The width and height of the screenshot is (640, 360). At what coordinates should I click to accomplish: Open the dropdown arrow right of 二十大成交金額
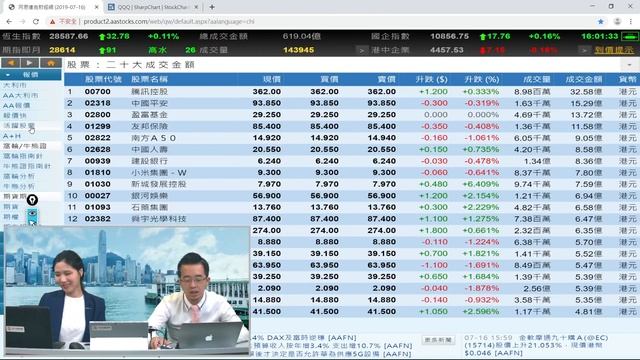[x=629, y=65]
